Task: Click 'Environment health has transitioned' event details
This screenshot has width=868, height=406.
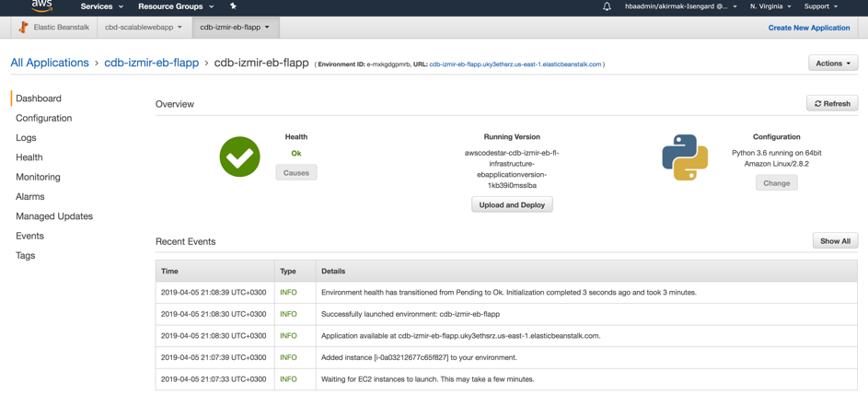Action: point(509,293)
